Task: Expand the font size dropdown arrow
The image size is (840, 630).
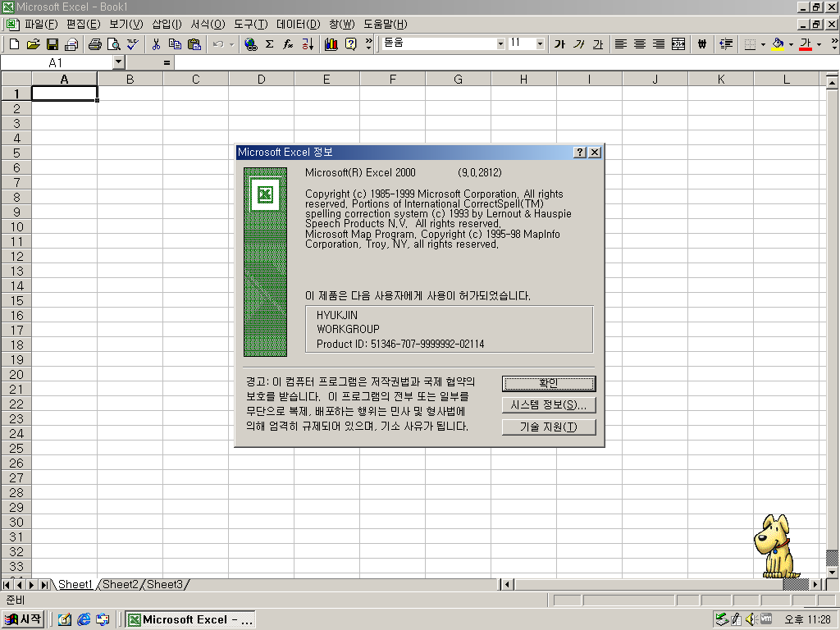Action: click(x=540, y=44)
